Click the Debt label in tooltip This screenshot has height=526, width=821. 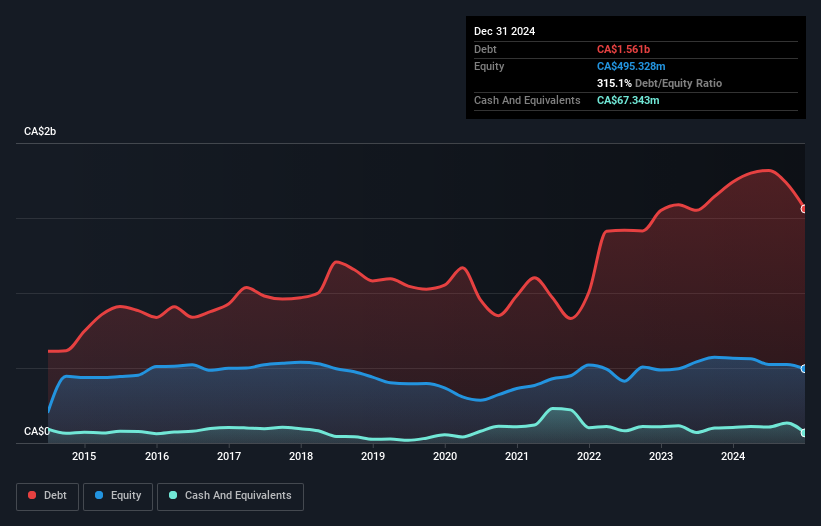pyautogui.click(x=485, y=49)
